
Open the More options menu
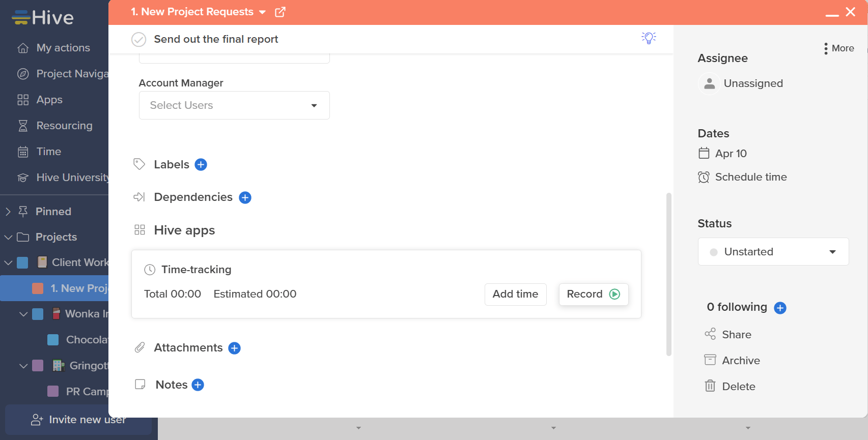pos(839,48)
